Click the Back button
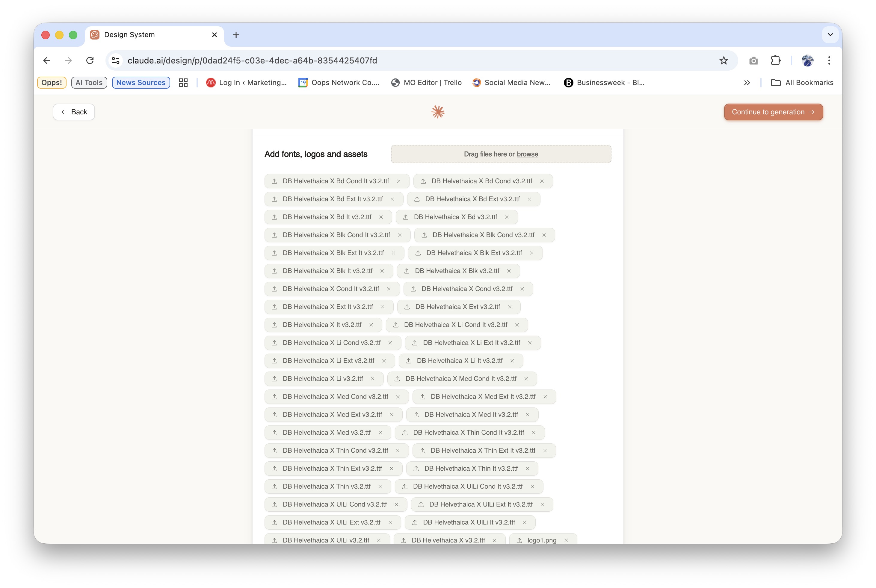Screen dimensions: 876x588 tap(74, 112)
